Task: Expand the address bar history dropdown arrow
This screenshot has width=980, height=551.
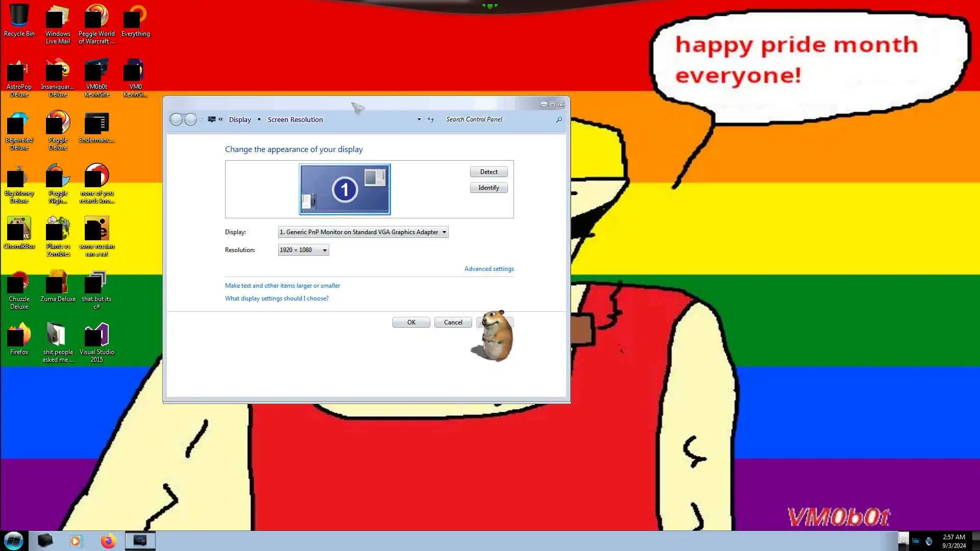Action: (419, 119)
